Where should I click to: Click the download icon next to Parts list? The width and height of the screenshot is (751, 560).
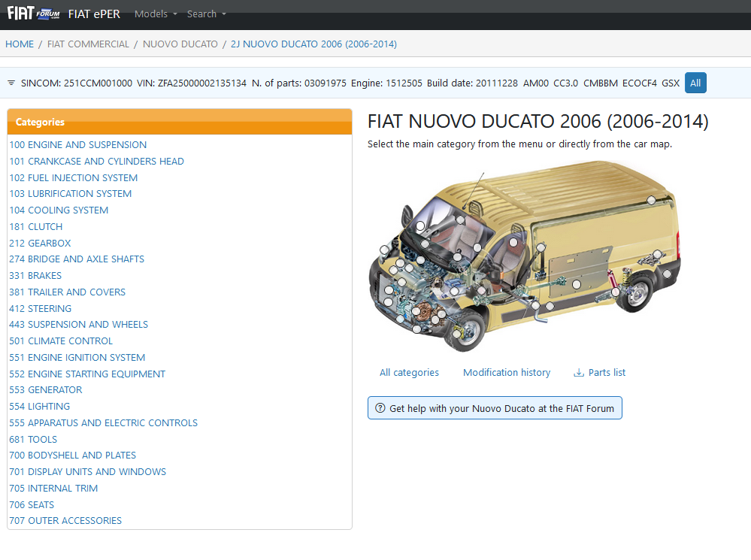[579, 373]
